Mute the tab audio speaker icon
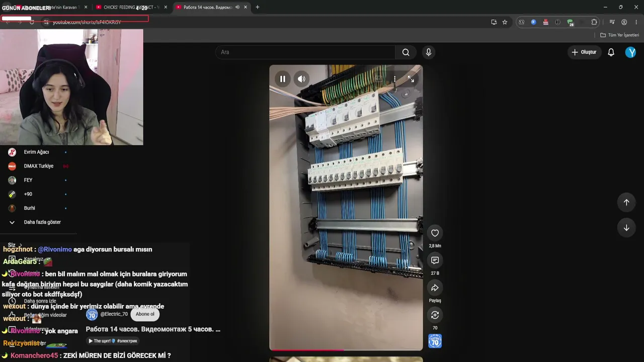The width and height of the screenshot is (644, 362). (x=237, y=8)
